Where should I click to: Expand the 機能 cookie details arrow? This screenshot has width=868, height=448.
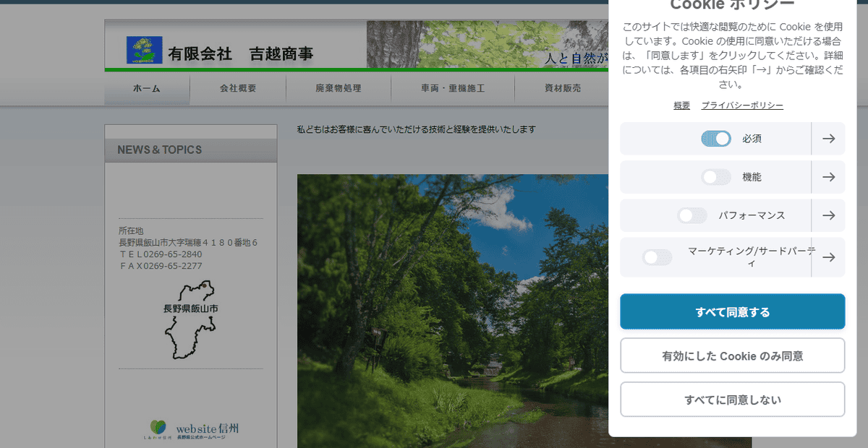click(x=828, y=177)
